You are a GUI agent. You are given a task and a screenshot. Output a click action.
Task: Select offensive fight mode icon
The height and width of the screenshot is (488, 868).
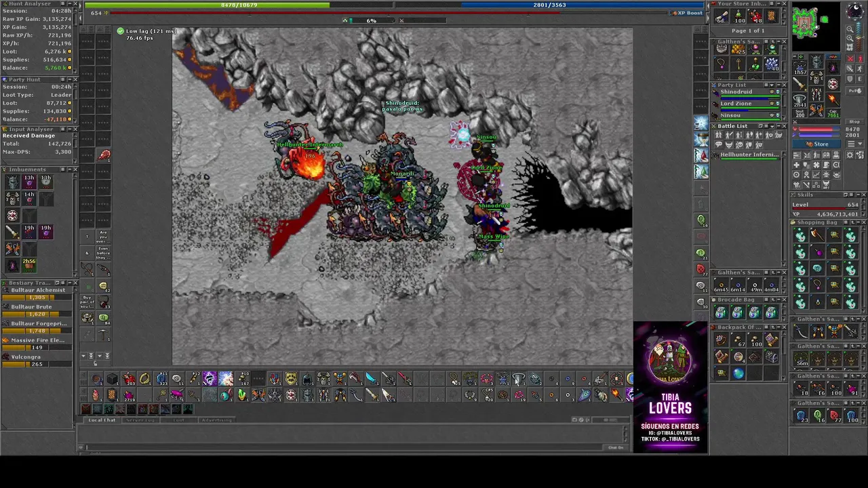850,59
